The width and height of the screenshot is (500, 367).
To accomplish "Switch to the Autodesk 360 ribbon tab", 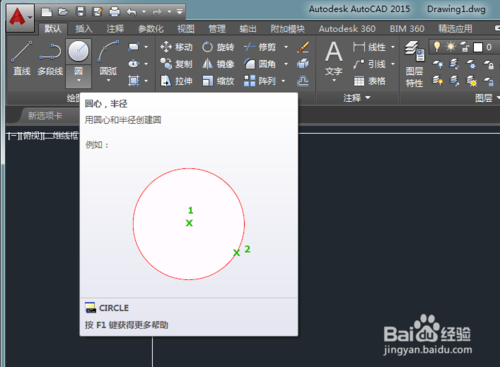I will click(347, 29).
